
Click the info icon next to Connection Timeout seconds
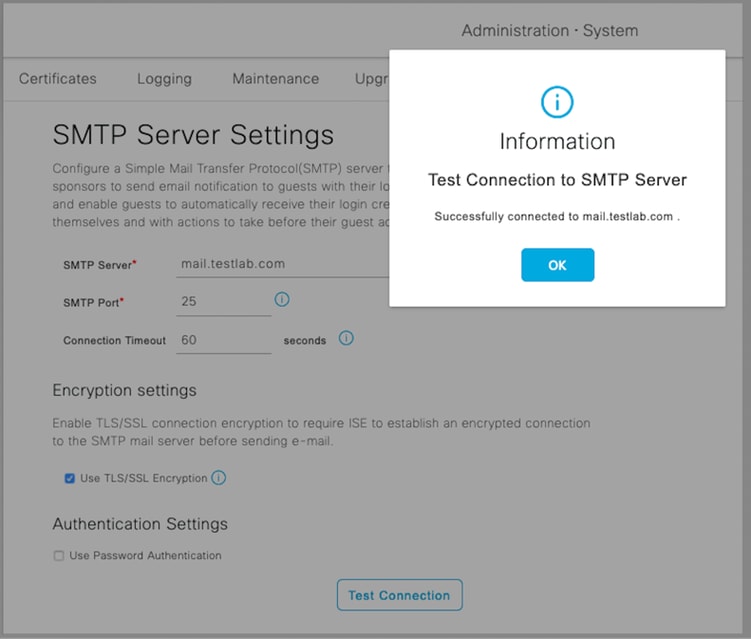click(346, 338)
